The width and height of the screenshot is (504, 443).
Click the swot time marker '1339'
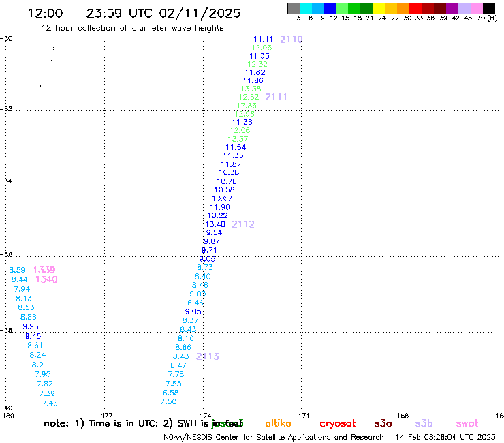pos(44,270)
